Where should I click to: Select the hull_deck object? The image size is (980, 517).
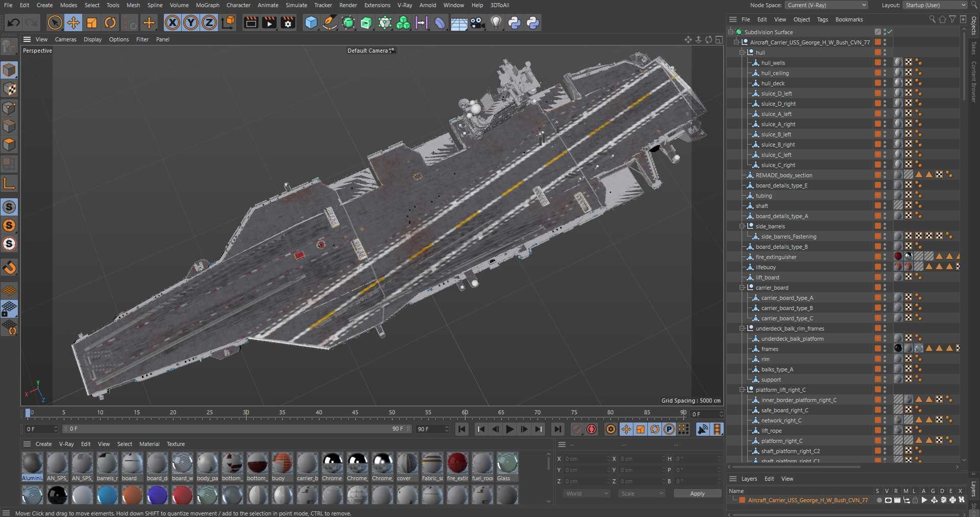tap(773, 83)
